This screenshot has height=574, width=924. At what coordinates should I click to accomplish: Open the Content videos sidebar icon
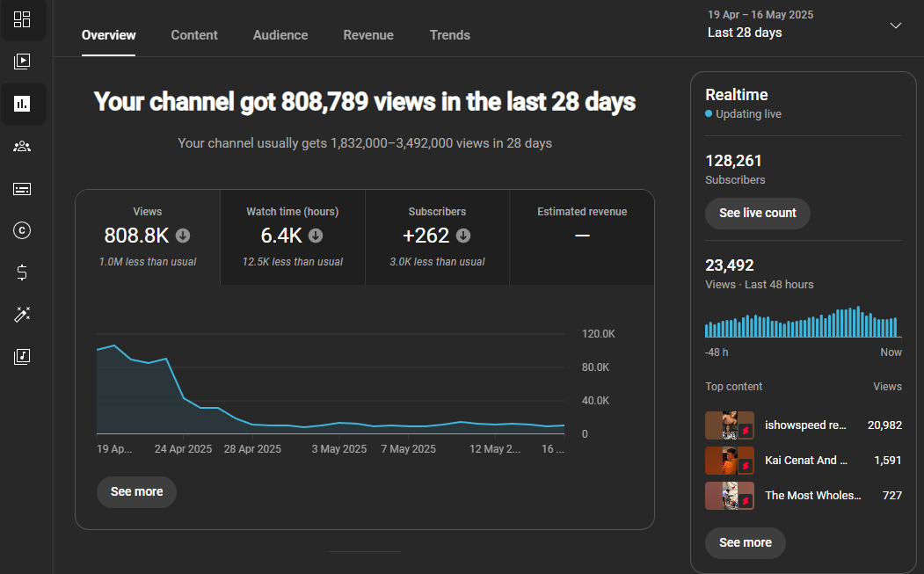[22, 62]
